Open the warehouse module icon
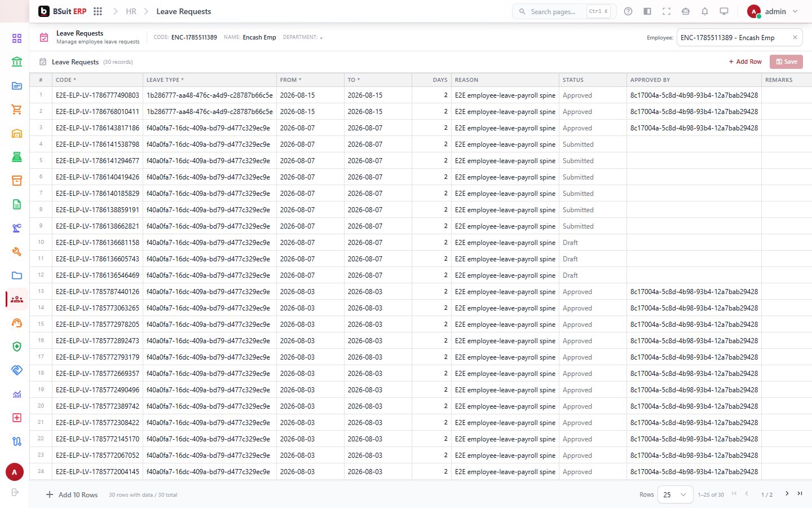Image resolution: width=812 pixels, height=508 pixels. (17, 133)
